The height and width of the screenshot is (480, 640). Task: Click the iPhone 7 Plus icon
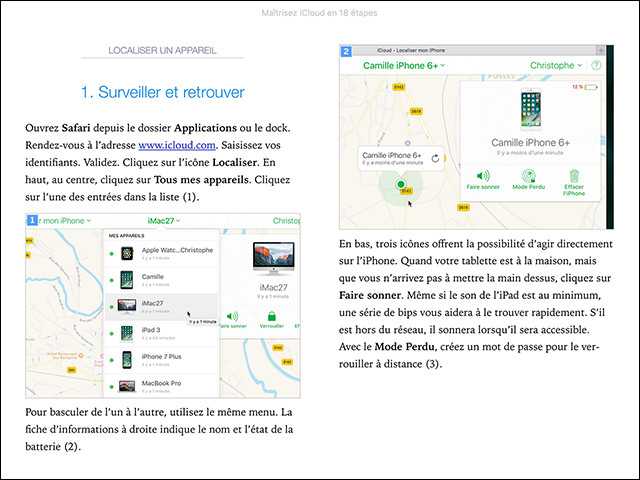click(x=127, y=360)
